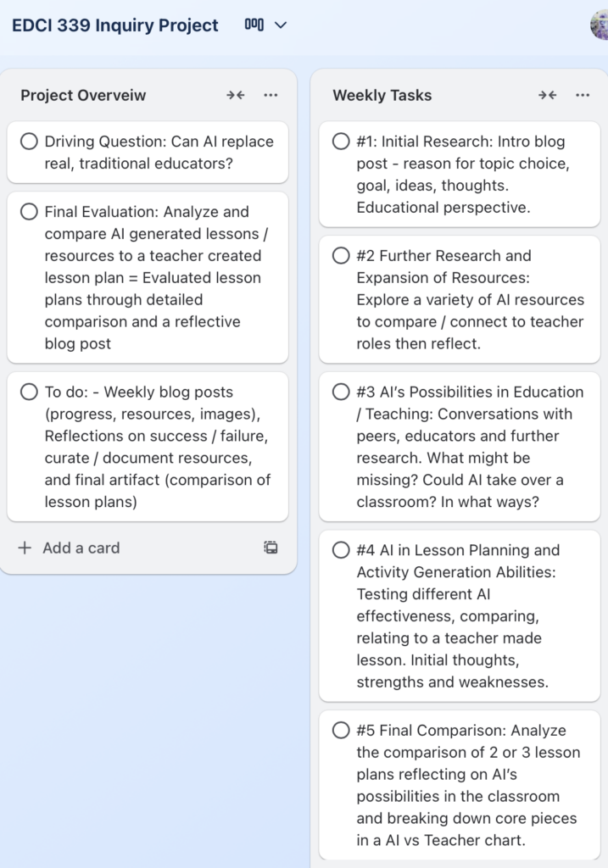The image size is (608, 868).
Task: Open the #5 Final Comparison card
Action: click(466, 786)
